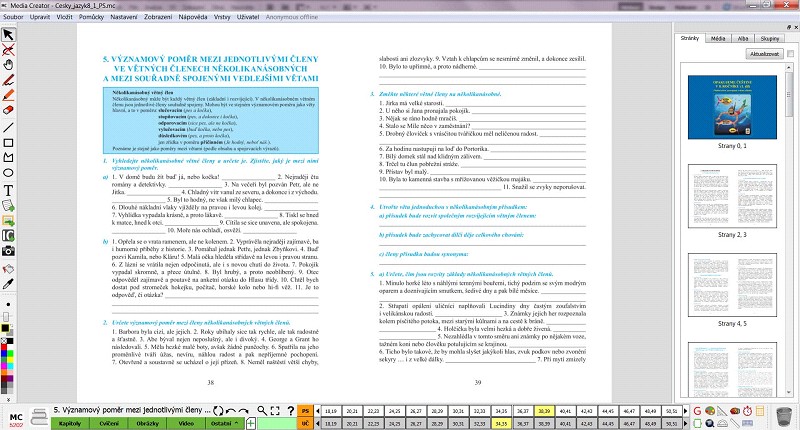Switch to PS workbook row

(305, 411)
